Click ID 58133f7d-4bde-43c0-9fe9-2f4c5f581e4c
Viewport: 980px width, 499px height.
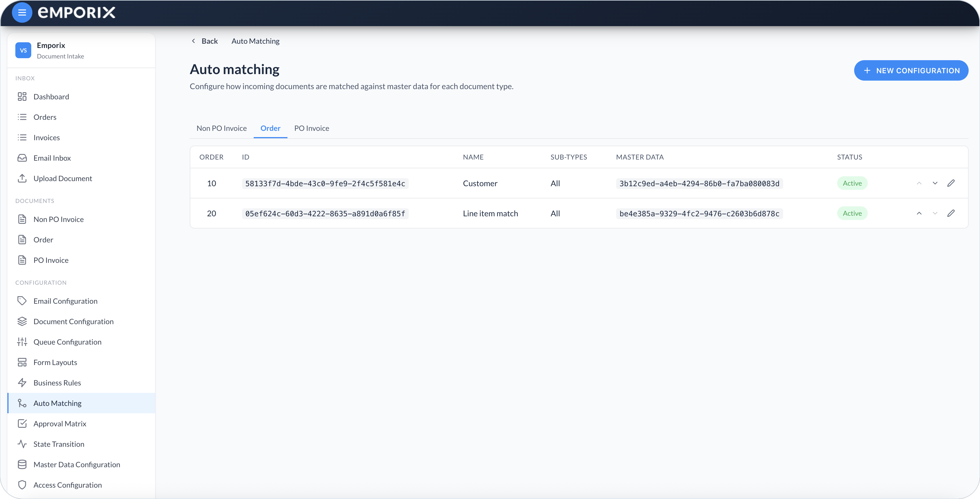325,184
